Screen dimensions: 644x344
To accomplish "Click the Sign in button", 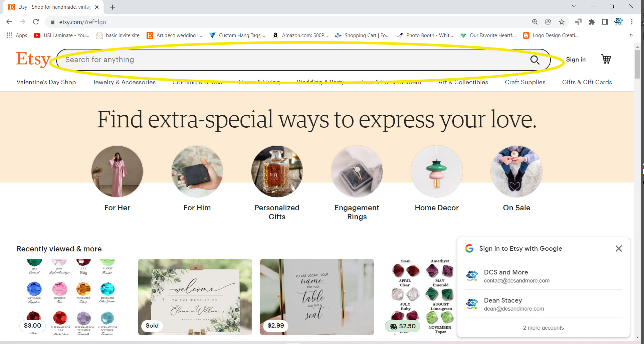I will [576, 60].
